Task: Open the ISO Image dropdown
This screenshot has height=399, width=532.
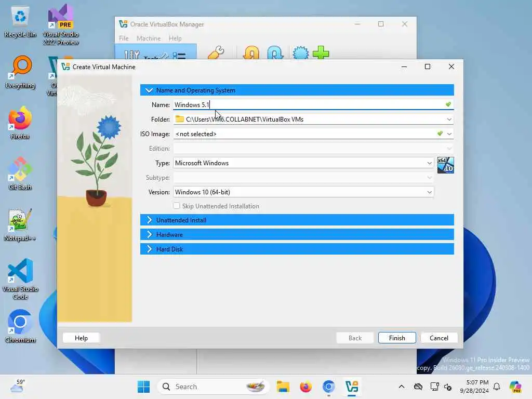Action: [449, 134]
